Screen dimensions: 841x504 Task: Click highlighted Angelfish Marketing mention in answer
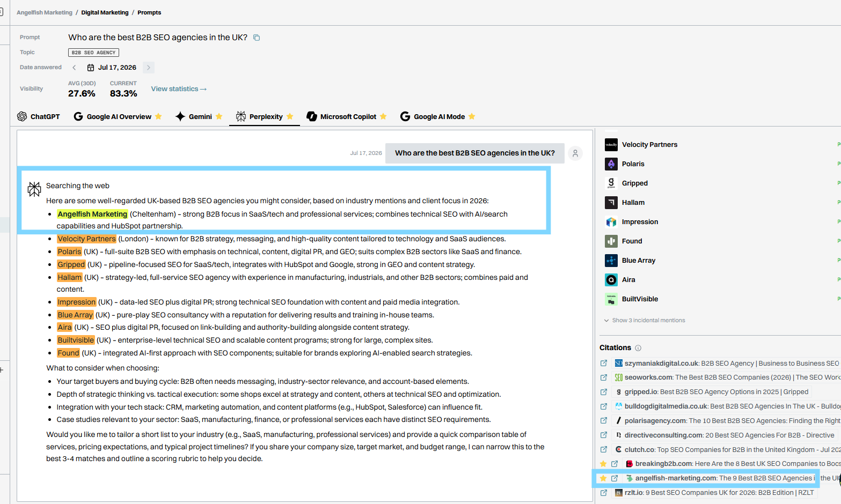pyautogui.click(x=92, y=214)
